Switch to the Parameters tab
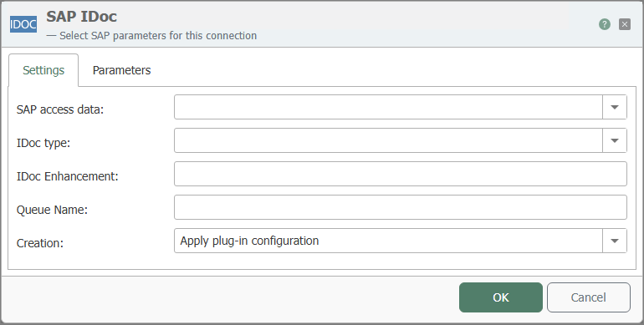The image size is (644, 325). point(121,70)
